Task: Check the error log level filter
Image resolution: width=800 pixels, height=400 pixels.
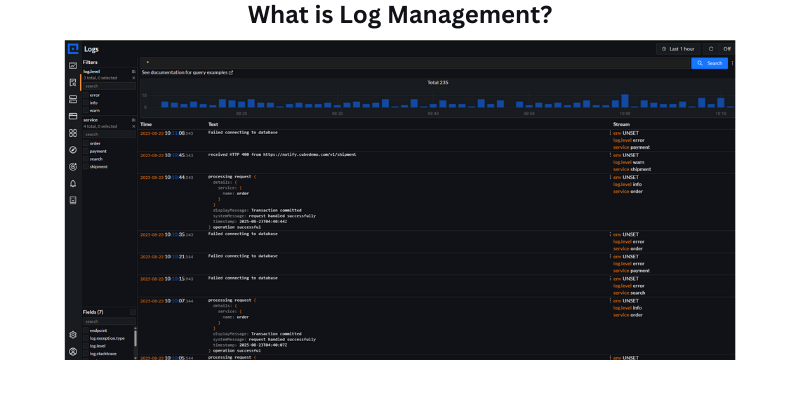Action: coord(86,95)
